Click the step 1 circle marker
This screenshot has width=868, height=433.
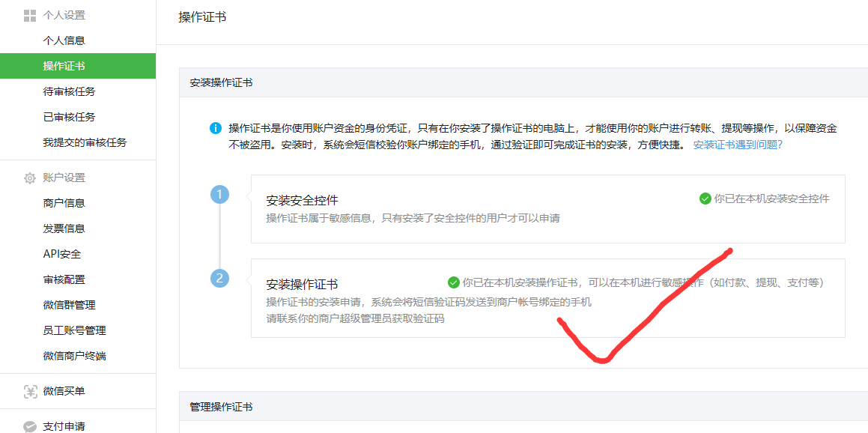[219, 195]
